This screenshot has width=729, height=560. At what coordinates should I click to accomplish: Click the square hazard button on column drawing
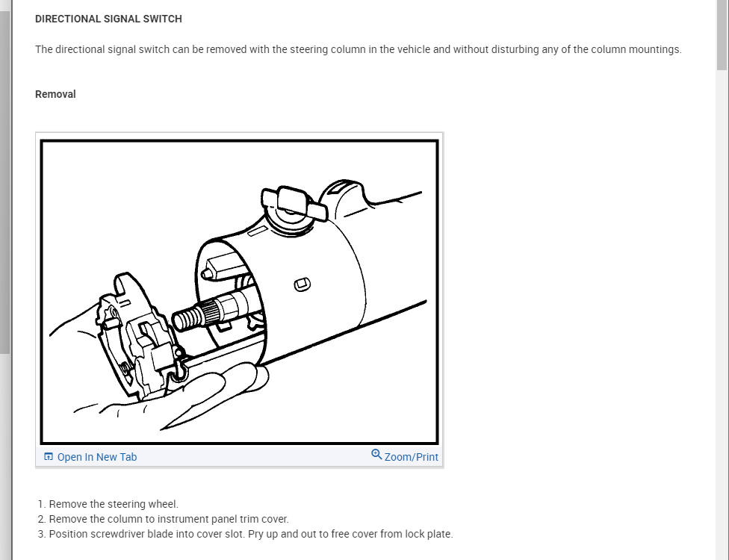coord(303,284)
